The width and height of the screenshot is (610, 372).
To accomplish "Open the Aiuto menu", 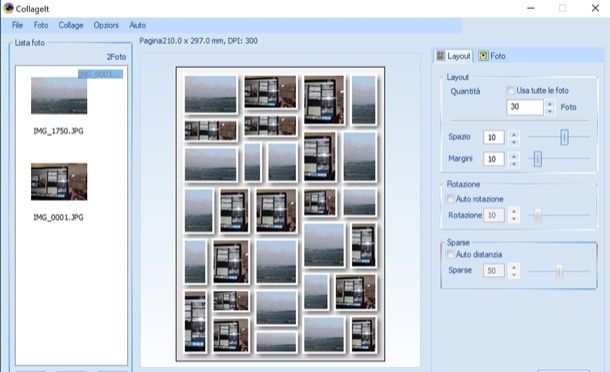I will (x=137, y=25).
